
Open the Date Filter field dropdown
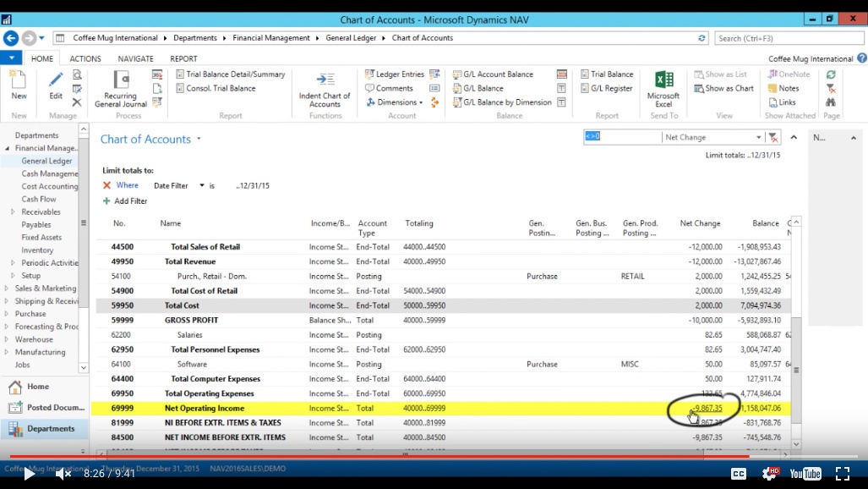pyautogui.click(x=201, y=186)
